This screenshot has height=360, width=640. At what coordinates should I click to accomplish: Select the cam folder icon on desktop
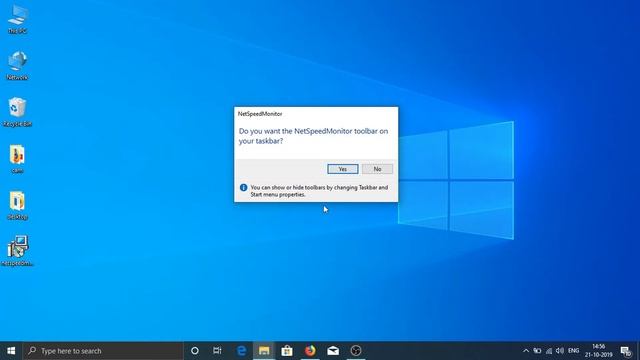pyautogui.click(x=17, y=159)
